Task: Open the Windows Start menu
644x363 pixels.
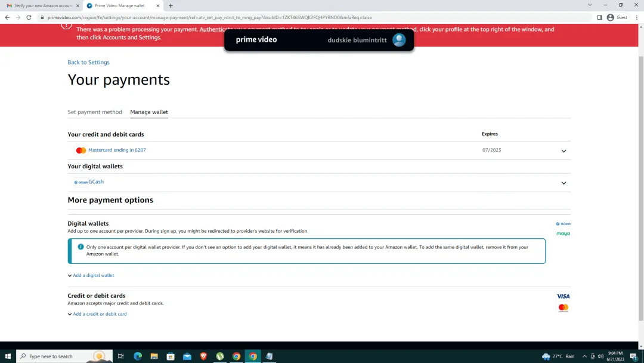Action: 8,356
